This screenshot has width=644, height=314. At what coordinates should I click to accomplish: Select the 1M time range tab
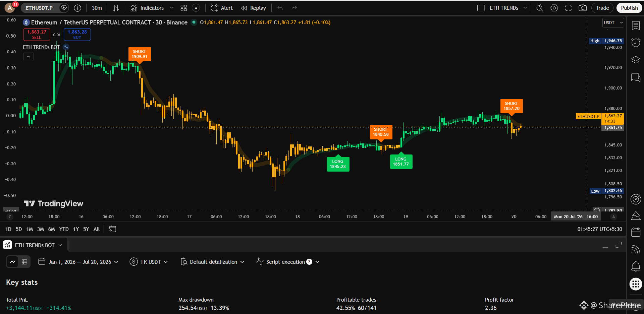30,229
